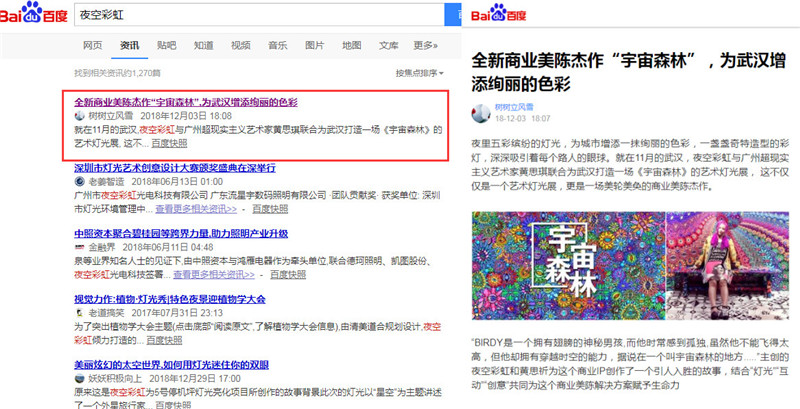The image size is (800, 409).
Task: Click 查看更多相关资讯 under the 中照资本 result
Action: pos(214,275)
